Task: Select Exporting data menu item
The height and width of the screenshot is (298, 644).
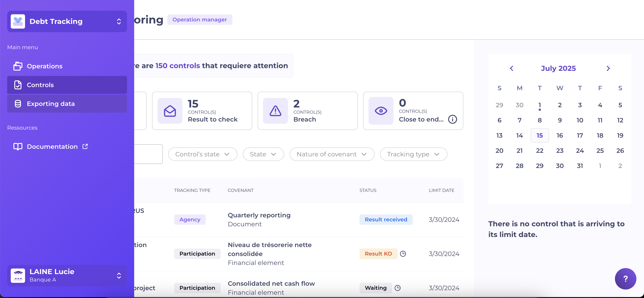Action: [x=67, y=104]
